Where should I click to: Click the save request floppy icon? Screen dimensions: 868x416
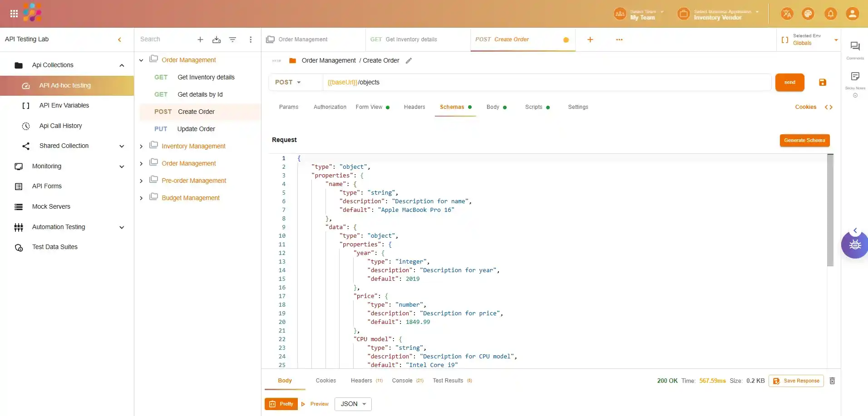[x=822, y=83]
